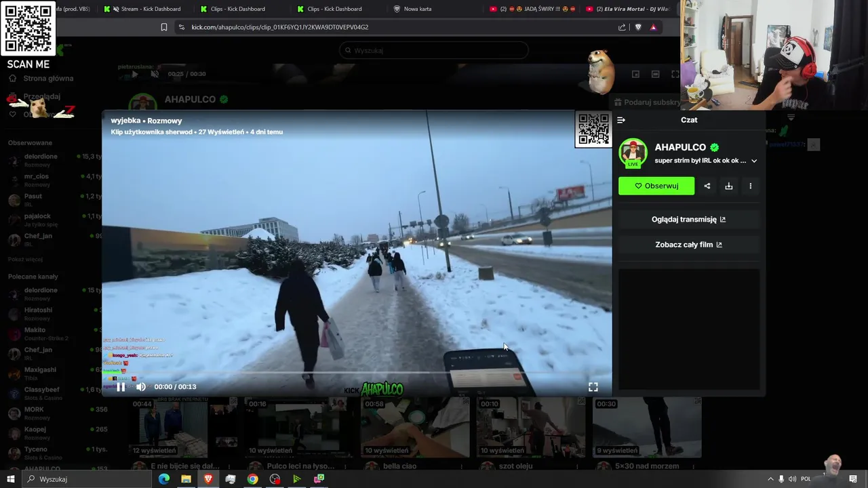Bookmark the page with the address bar bookmark icon
This screenshot has width=868, height=488.
click(164, 27)
